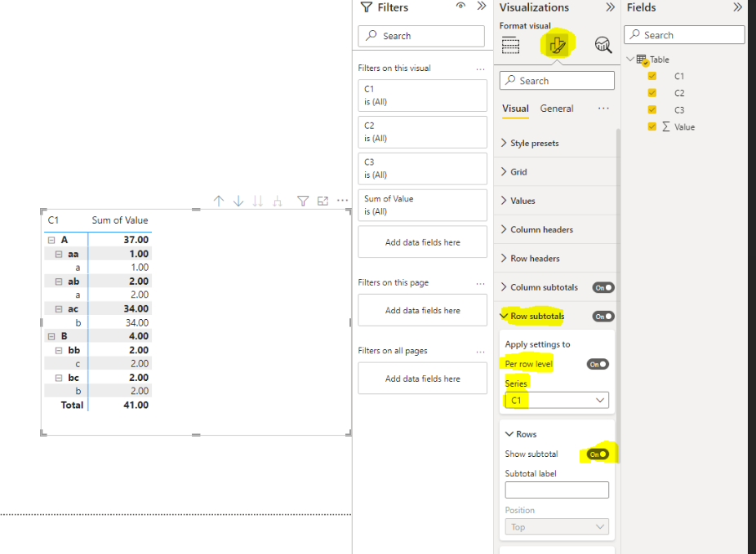Click Add data fields under this visual

point(422,242)
